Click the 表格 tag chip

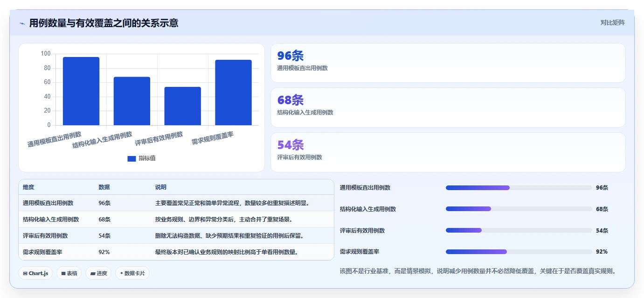[x=69, y=273]
